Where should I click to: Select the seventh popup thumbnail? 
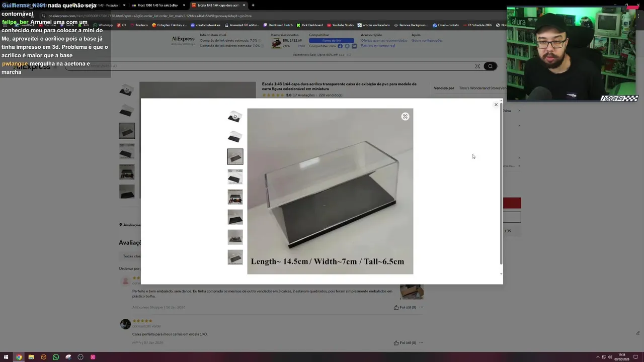click(235, 237)
